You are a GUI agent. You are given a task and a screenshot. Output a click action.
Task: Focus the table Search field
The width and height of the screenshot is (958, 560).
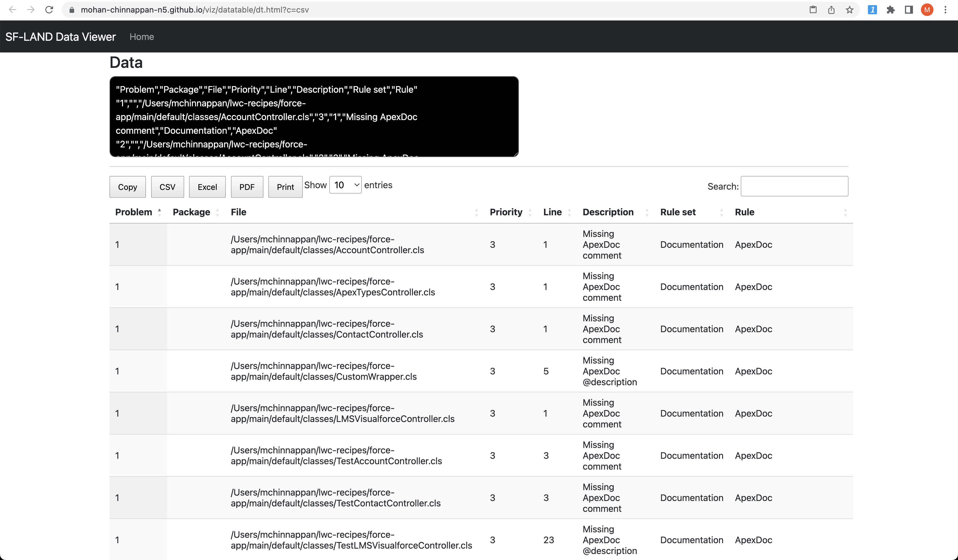click(795, 186)
